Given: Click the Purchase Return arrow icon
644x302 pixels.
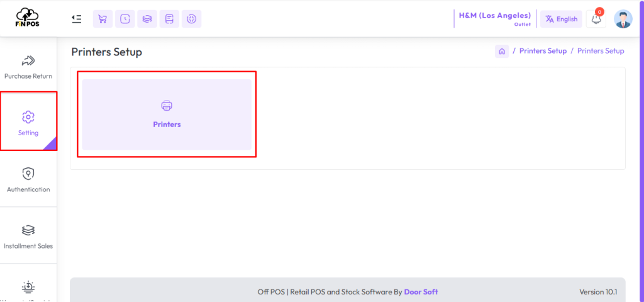Looking at the screenshot, I should (28, 61).
